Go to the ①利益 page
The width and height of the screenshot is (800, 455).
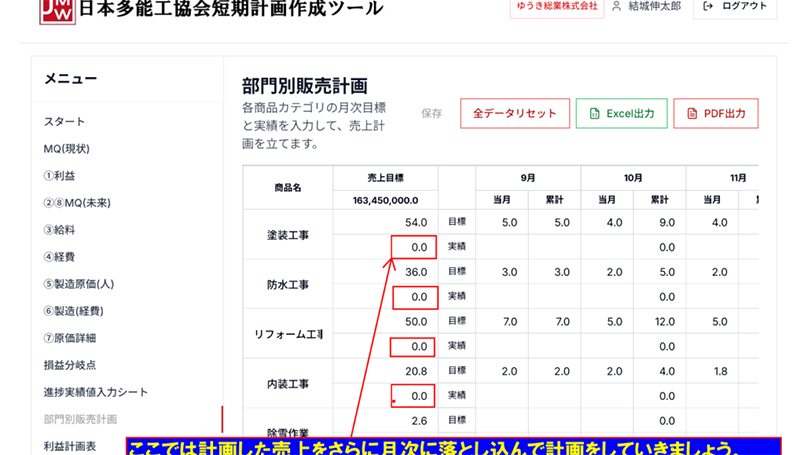point(61,176)
